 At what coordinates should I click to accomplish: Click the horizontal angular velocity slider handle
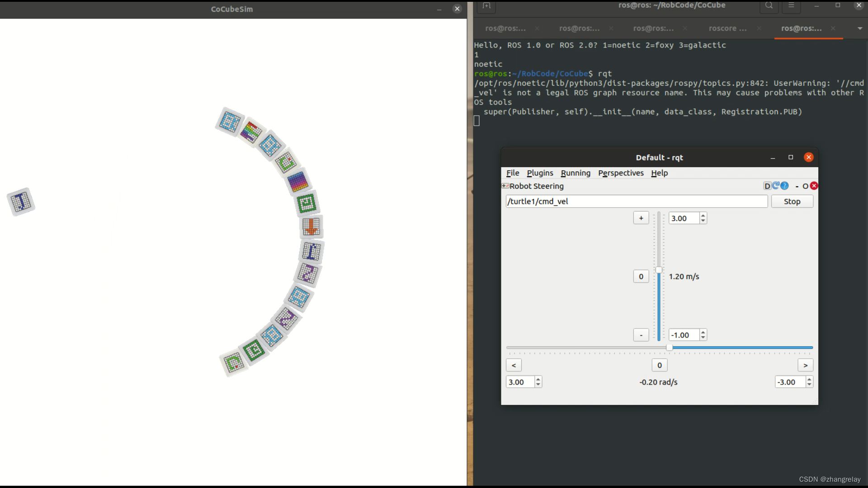click(670, 347)
